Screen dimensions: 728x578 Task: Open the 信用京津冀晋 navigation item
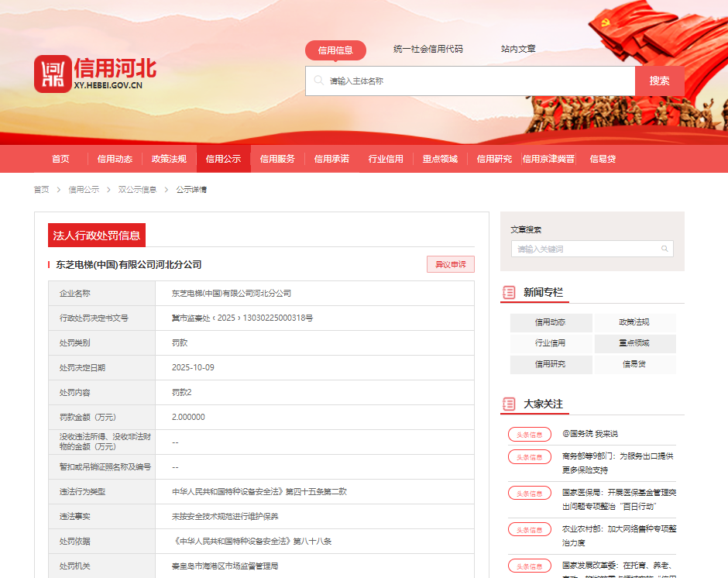point(548,159)
